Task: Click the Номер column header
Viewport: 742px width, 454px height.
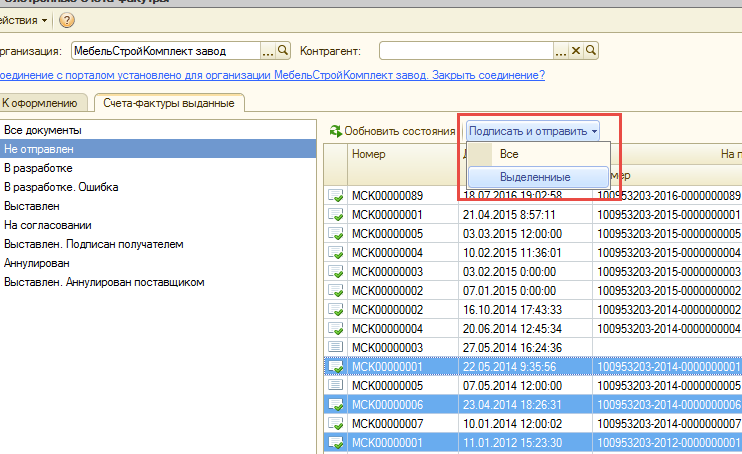Action: pos(403,164)
